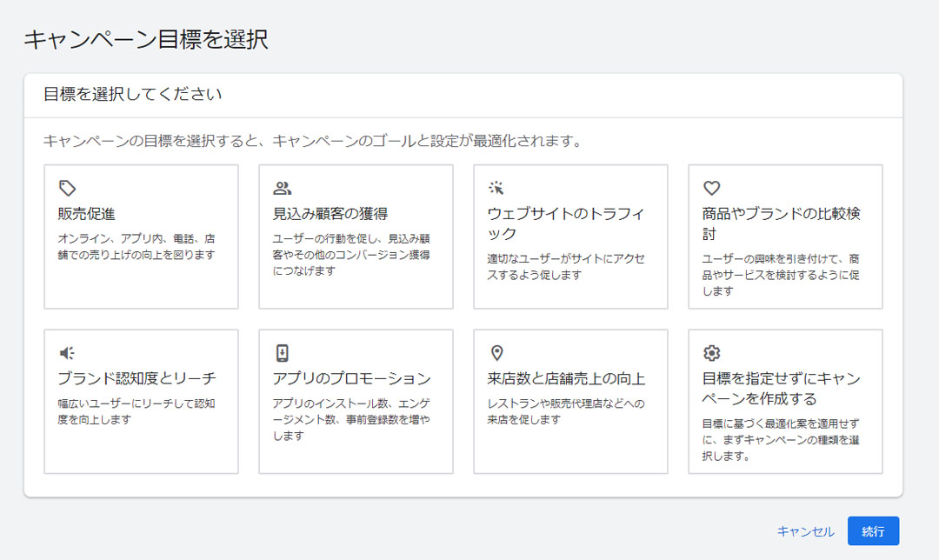Click the sparkle cursor icon for website traffic
This screenshot has height=560, width=939.
click(x=496, y=188)
